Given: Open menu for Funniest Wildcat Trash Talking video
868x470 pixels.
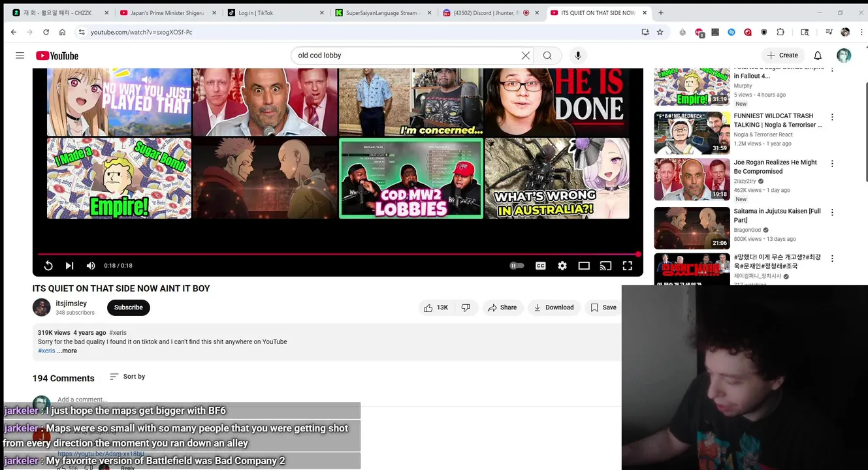Looking at the screenshot, I should click(x=832, y=117).
